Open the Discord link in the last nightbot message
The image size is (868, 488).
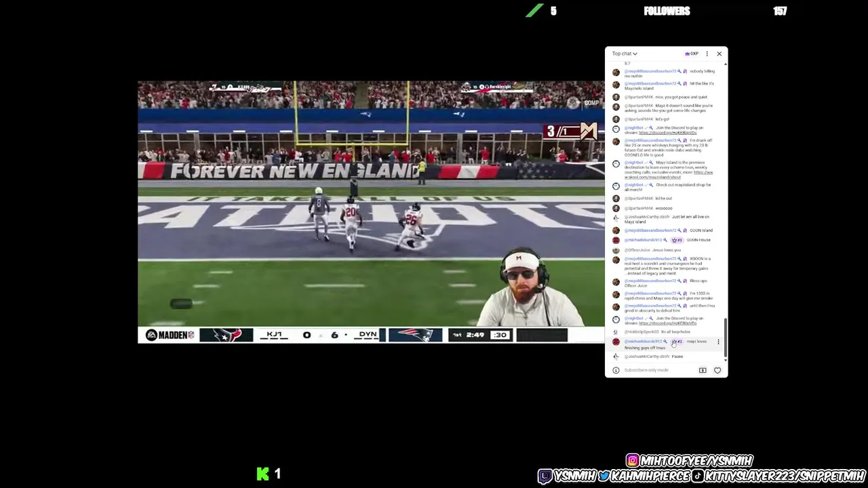point(667,323)
